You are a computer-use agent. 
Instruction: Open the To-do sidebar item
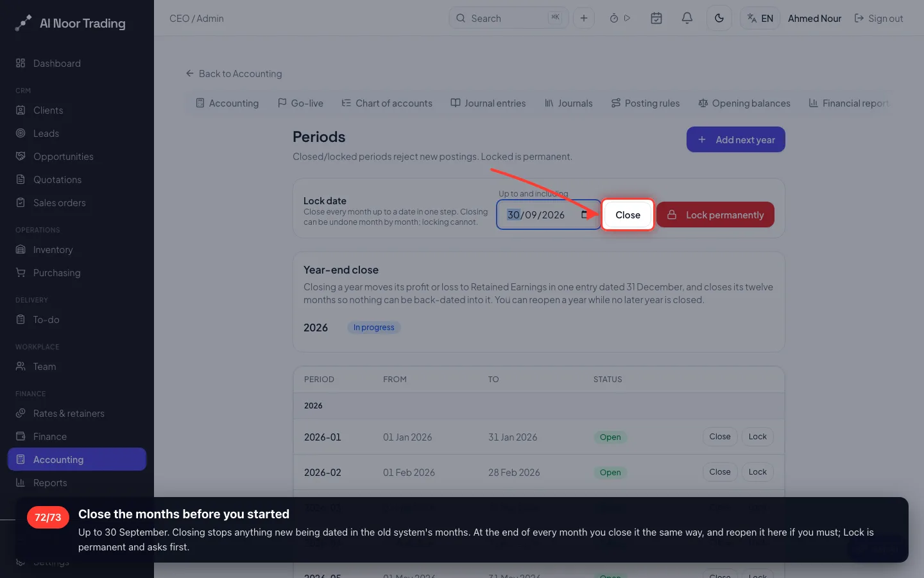coord(77,320)
